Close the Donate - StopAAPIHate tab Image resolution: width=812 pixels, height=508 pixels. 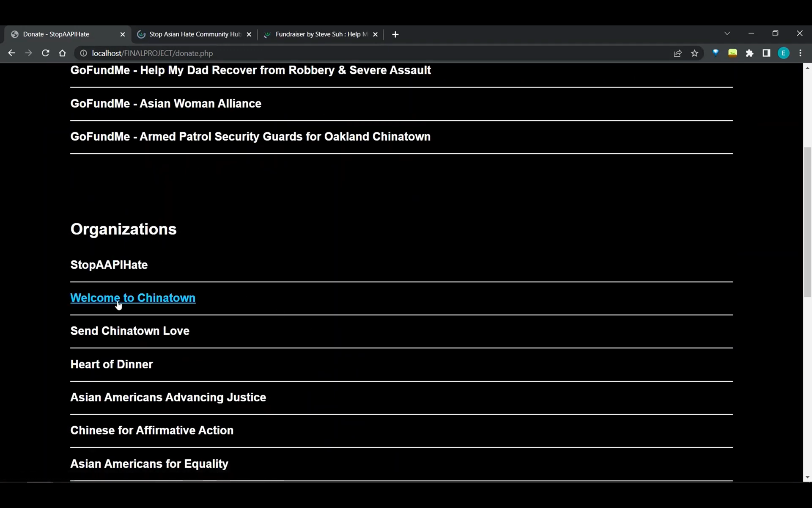(123, 34)
